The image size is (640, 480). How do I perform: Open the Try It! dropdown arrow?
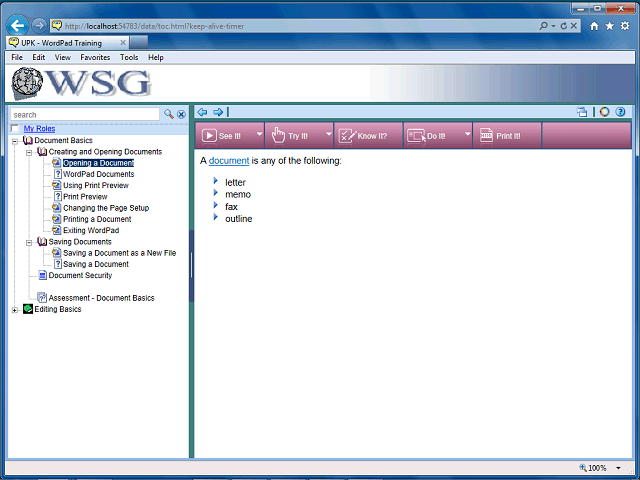pos(329,134)
